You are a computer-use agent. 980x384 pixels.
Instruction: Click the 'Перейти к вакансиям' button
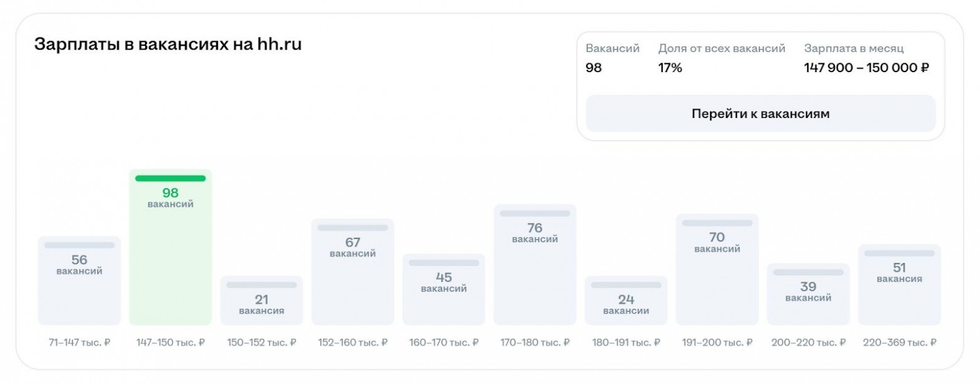click(x=760, y=114)
